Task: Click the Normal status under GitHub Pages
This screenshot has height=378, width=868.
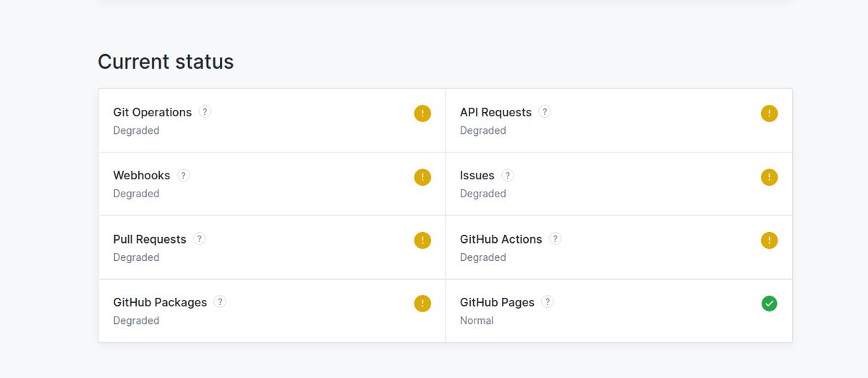Action: pos(477,321)
